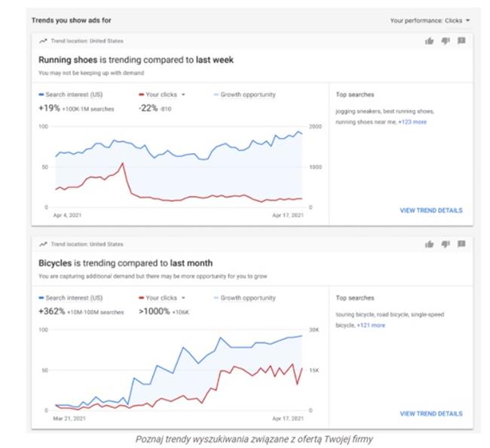Click thumbs up on Running shoes card
Image resolution: width=490 pixels, height=448 pixels.
430,41
